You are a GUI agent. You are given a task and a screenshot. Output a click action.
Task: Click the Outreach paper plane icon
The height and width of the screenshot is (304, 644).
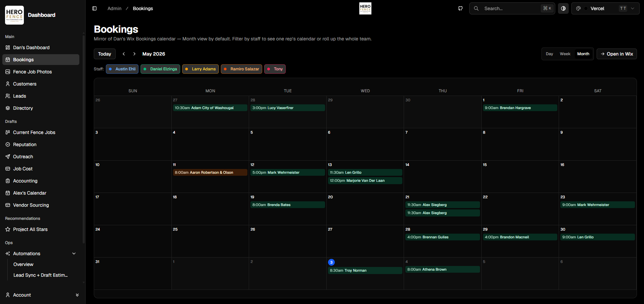8,157
